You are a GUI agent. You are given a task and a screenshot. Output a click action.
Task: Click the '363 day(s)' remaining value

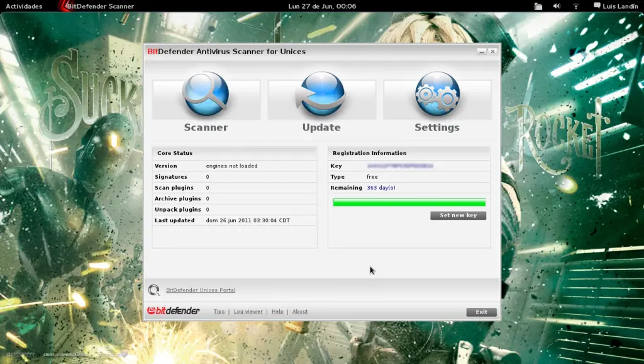point(381,188)
